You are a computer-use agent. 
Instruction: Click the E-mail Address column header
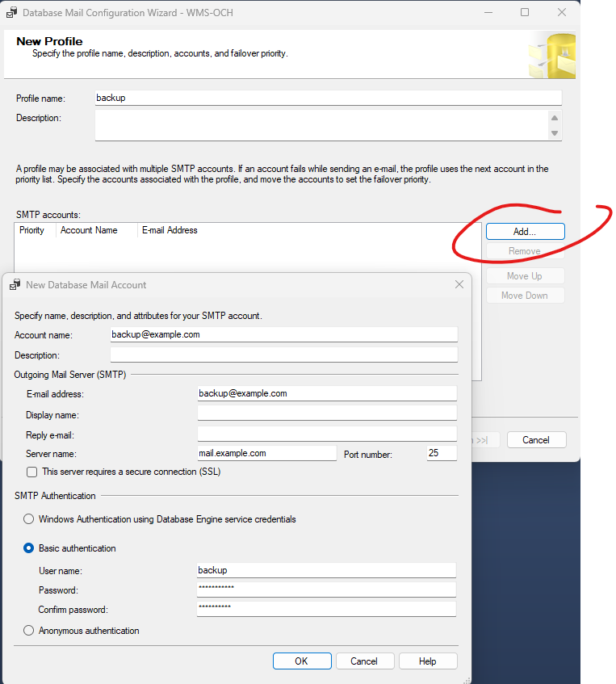point(170,231)
